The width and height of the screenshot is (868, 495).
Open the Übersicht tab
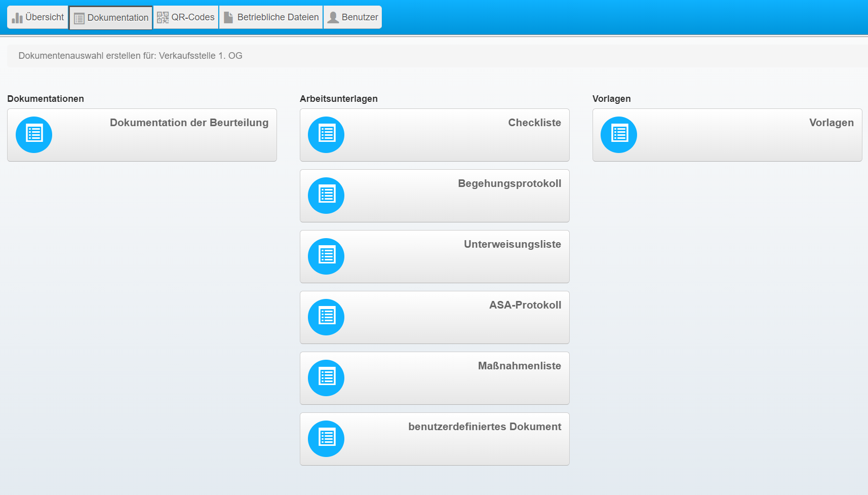point(37,17)
